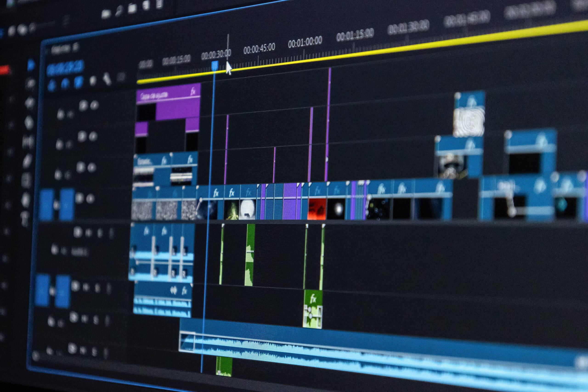
Task: Toggle eye visibility on top video track
Action: (94, 105)
